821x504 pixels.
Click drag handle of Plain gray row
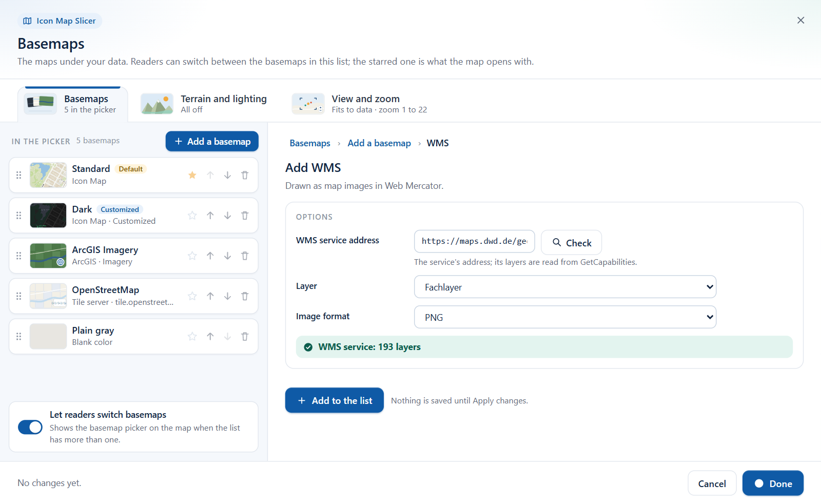coord(19,336)
